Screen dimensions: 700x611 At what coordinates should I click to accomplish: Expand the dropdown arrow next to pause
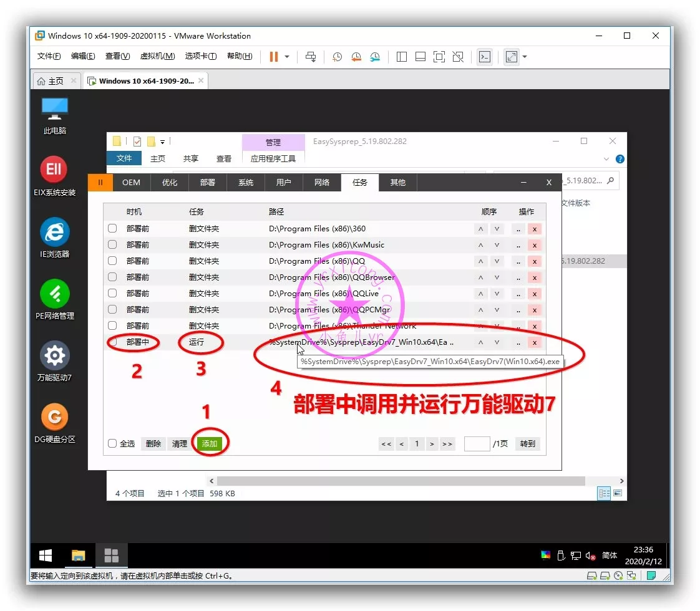(x=287, y=57)
